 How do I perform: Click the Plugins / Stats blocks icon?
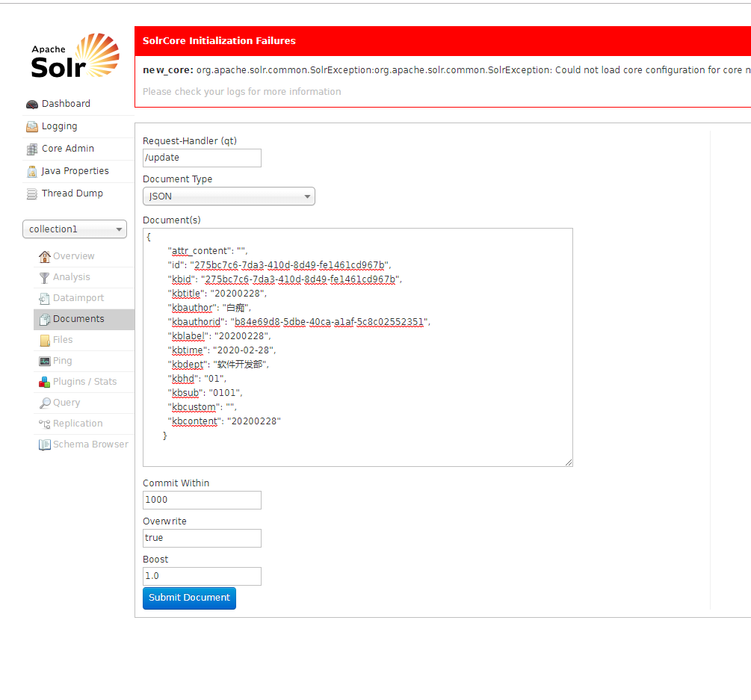click(45, 382)
